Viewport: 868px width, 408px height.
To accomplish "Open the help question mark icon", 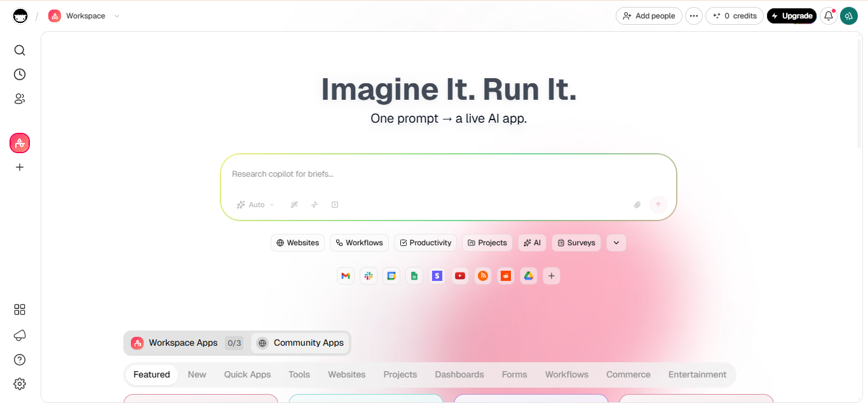I will (20, 360).
